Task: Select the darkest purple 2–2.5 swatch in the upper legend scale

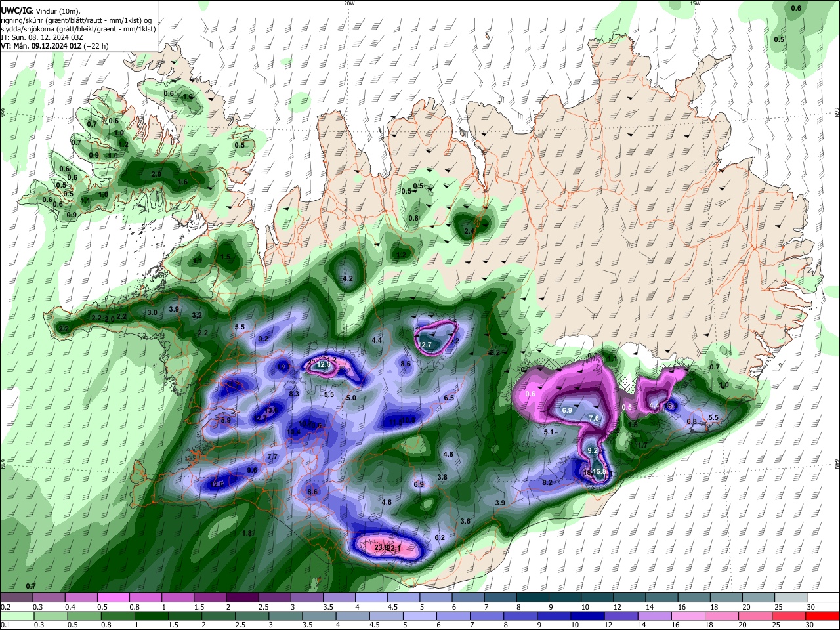Action: pos(241,598)
